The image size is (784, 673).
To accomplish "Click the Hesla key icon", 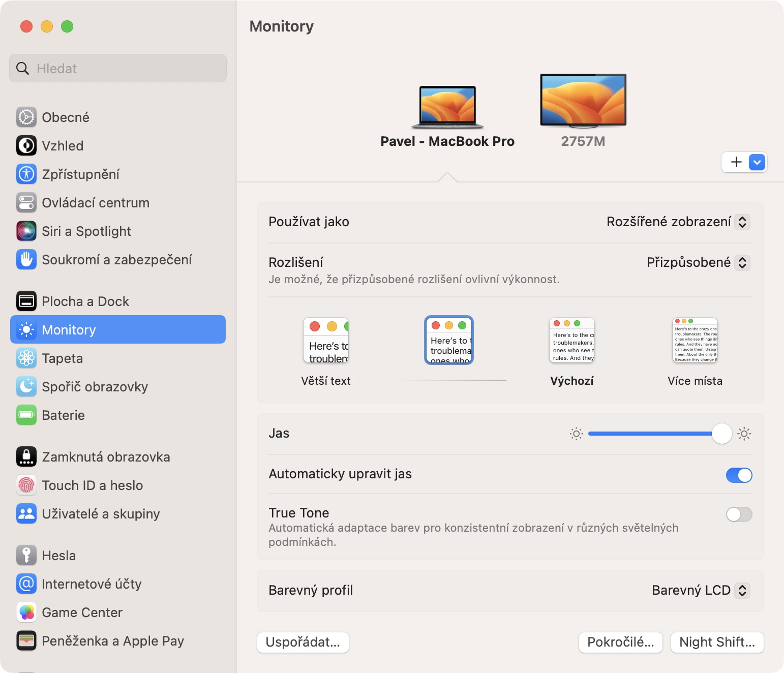I will [26, 556].
